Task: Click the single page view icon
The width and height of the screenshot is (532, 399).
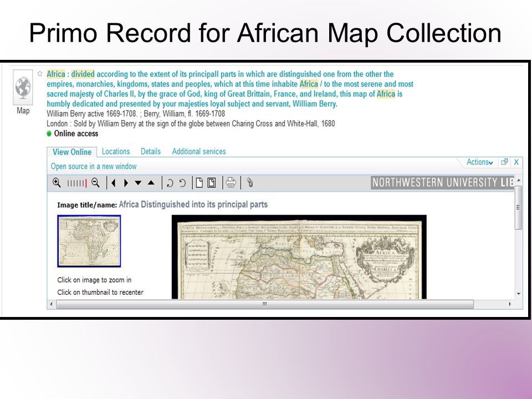Action: [x=199, y=183]
